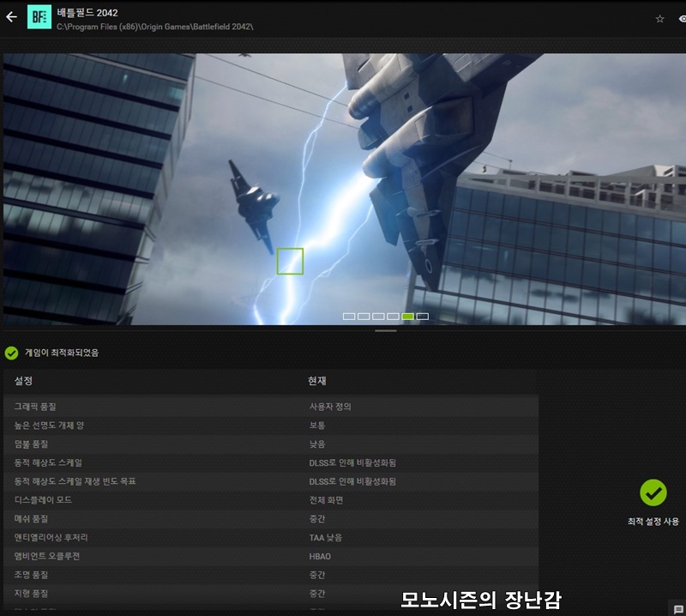Select the 지형 품질 row
This screenshot has width=686, height=616.
(271, 594)
